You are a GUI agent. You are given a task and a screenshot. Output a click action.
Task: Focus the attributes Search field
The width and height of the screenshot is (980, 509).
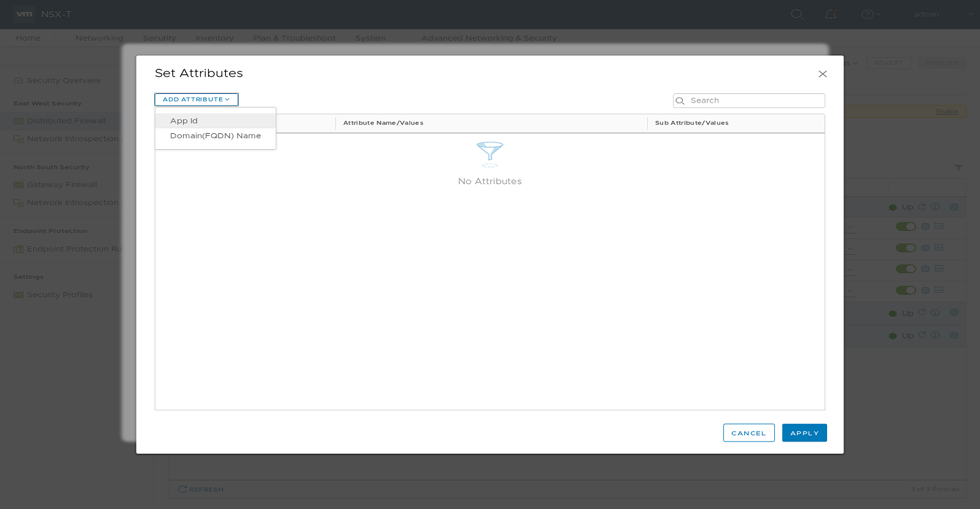tap(755, 101)
